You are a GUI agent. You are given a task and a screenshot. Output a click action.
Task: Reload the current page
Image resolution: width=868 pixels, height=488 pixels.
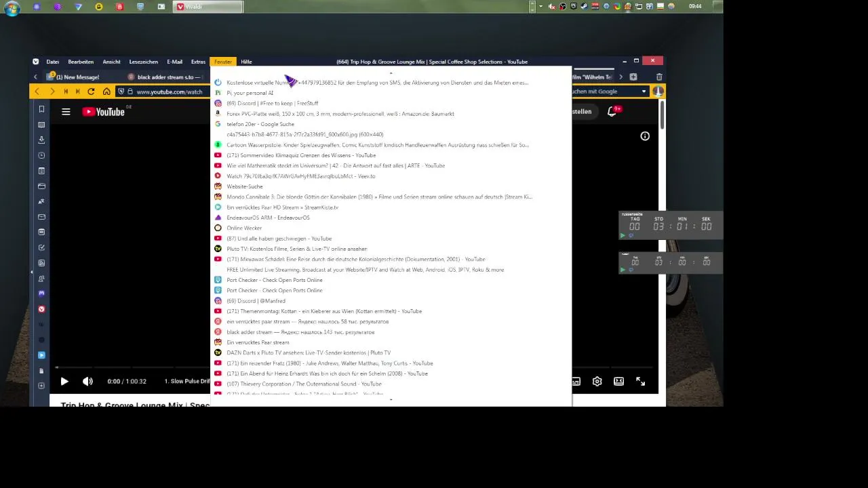coord(92,91)
